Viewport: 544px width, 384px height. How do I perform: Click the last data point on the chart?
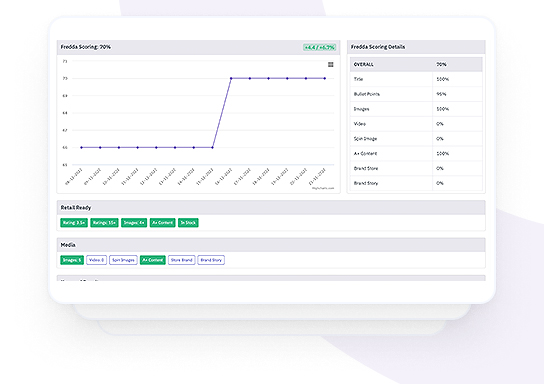tap(325, 78)
